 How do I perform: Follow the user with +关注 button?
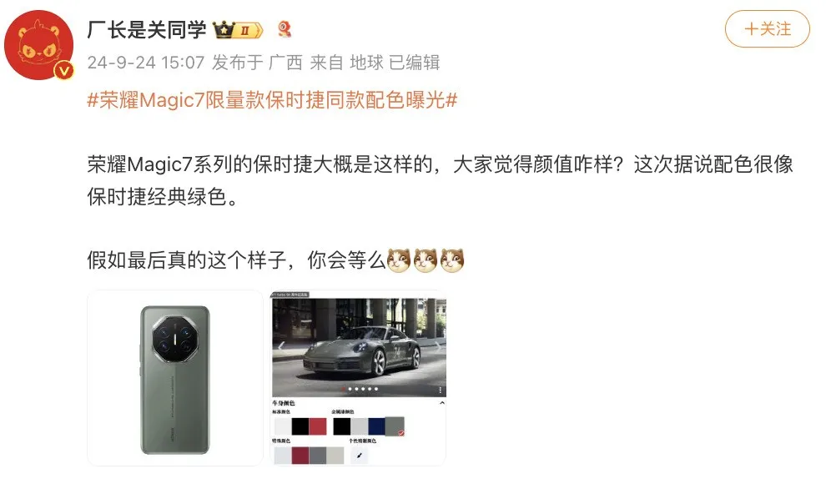click(x=767, y=29)
